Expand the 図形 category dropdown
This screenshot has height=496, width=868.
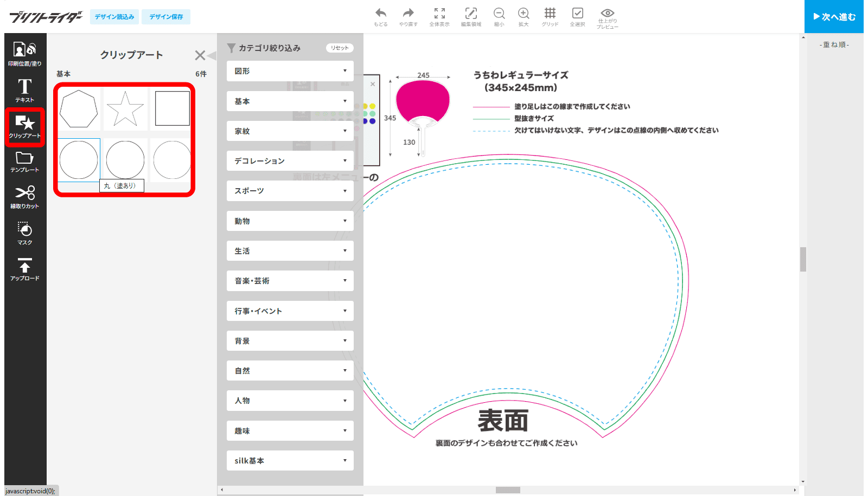pos(290,71)
